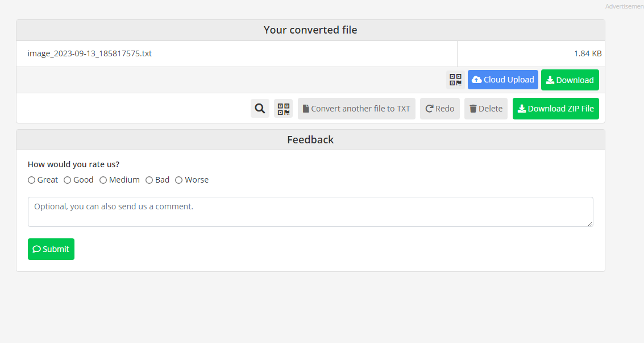The width and height of the screenshot is (644, 343).
Task: Submit the feedback form
Action: [51, 249]
